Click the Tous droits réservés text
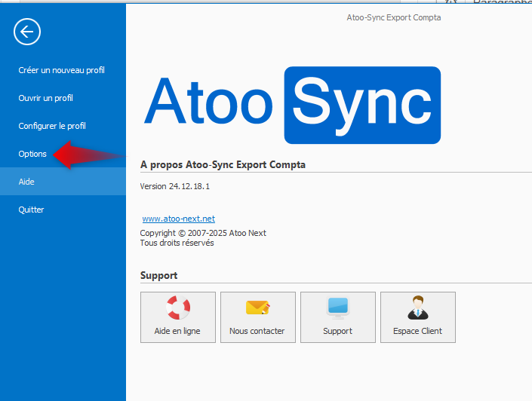 [x=177, y=243]
